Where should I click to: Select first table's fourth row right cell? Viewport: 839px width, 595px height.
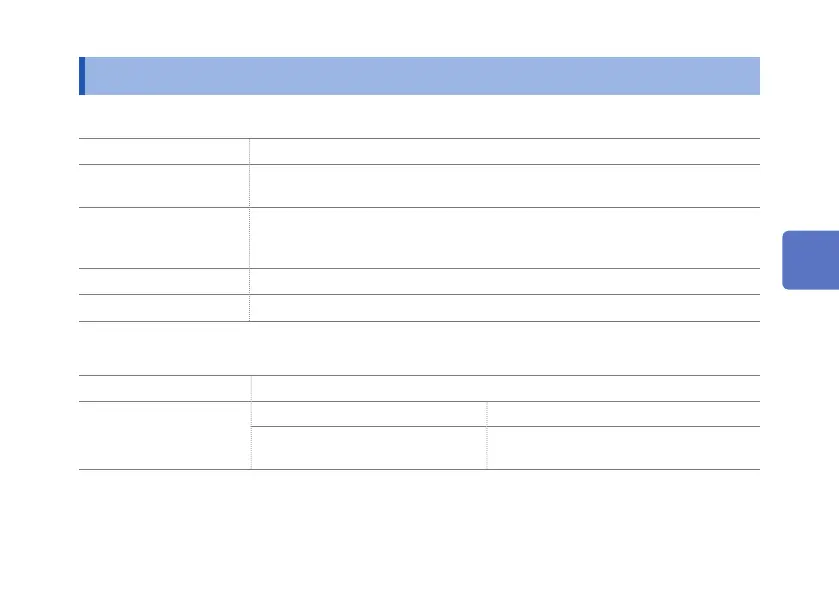click(504, 281)
